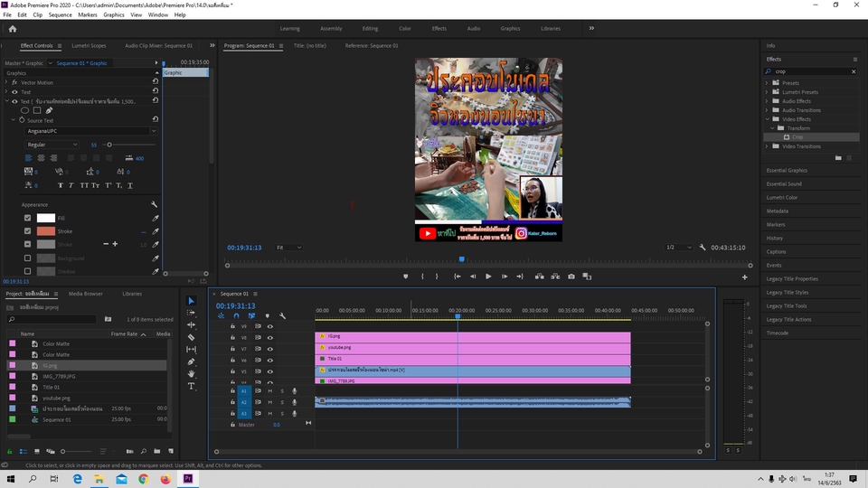Open timeline display settings wrench
Screen dimensions: 868x488
pos(282,316)
